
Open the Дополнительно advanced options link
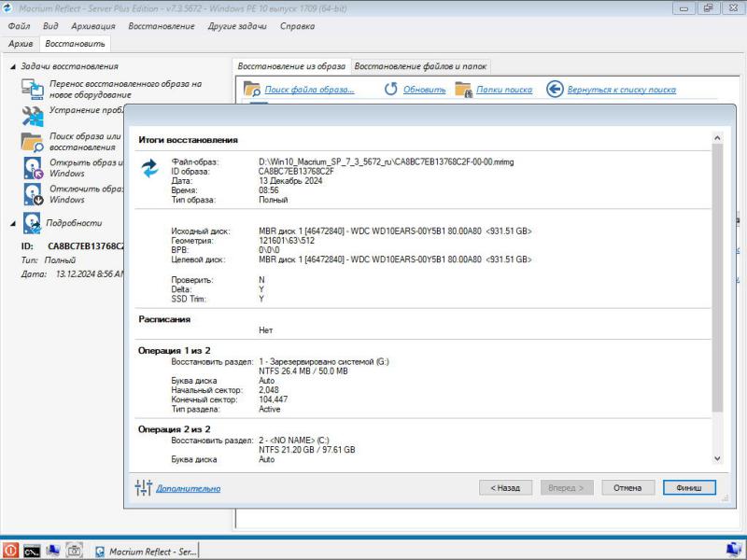(x=189, y=488)
